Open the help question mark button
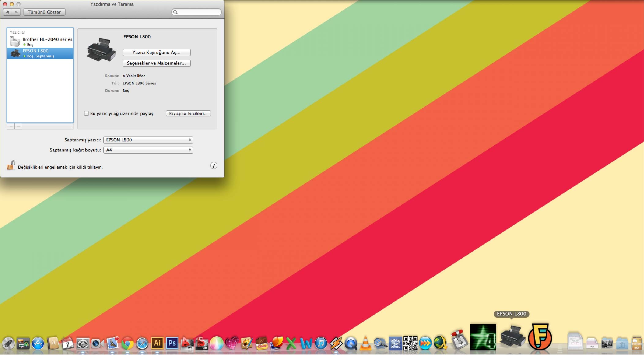Viewport: 644px width, 355px height. [214, 166]
